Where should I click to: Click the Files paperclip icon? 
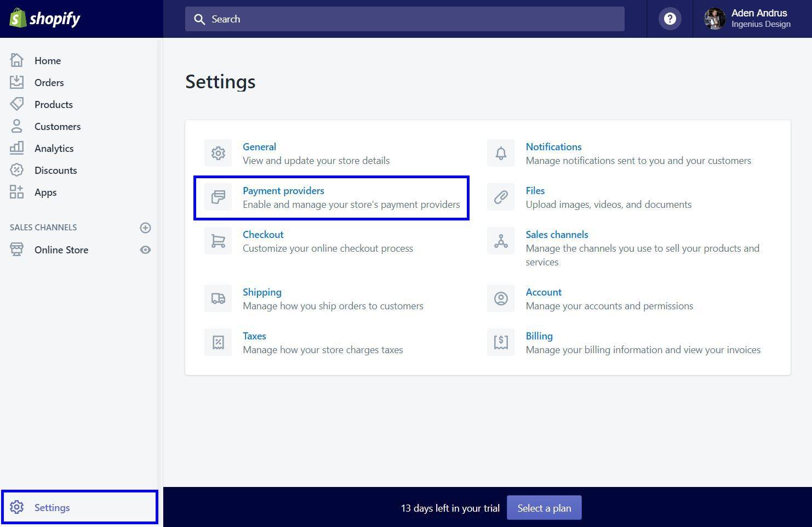(x=501, y=197)
